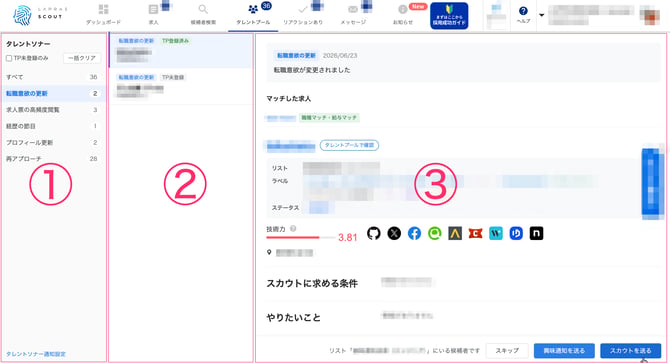
Task: Click the スカウトに求める条件 heading
Action: (x=312, y=283)
